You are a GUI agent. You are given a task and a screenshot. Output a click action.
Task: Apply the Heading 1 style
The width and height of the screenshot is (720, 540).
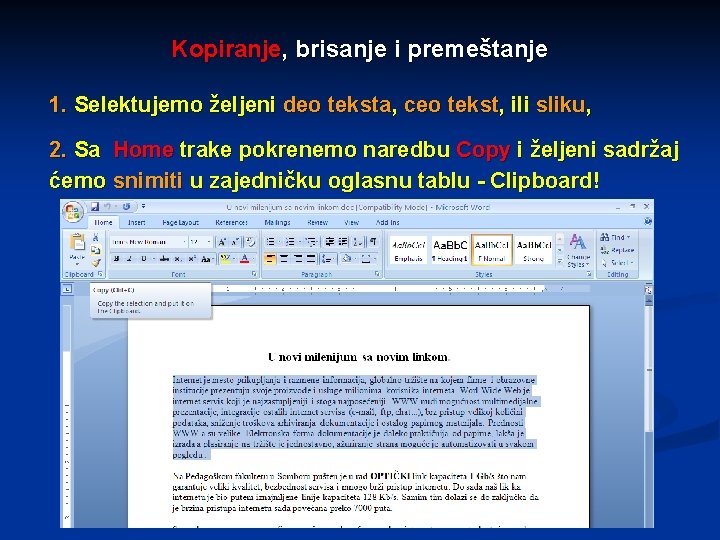coord(450,251)
